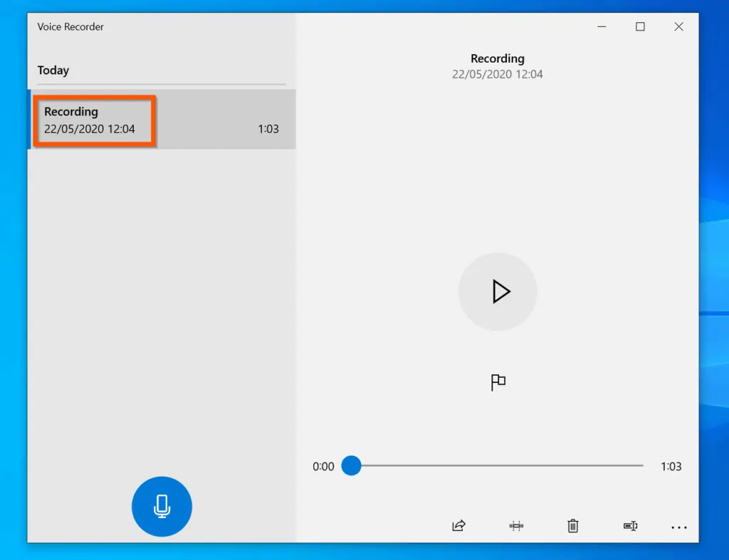The image size is (729, 560).
Task: Open the See more menu
Action: click(x=678, y=527)
